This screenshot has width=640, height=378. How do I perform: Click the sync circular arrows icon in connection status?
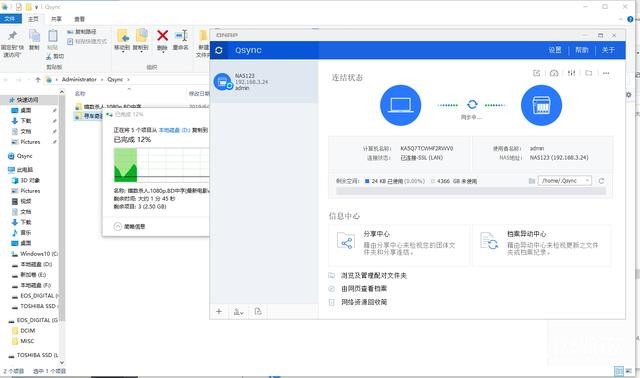[x=472, y=105]
